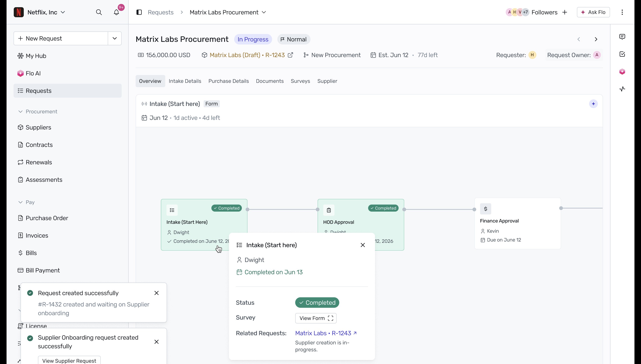Switch to the Intake Details tab
This screenshot has height=364, width=641.
pyautogui.click(x=185, y=81)
